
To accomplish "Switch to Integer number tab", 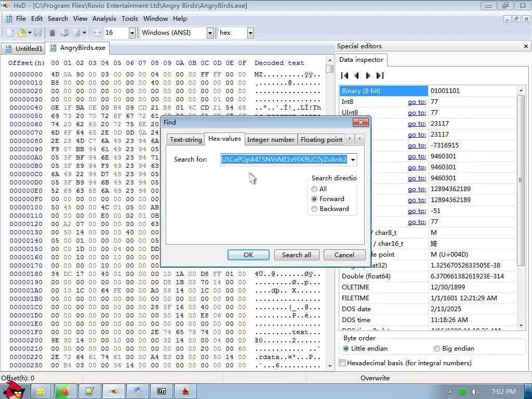I will (x=271, y=139).
